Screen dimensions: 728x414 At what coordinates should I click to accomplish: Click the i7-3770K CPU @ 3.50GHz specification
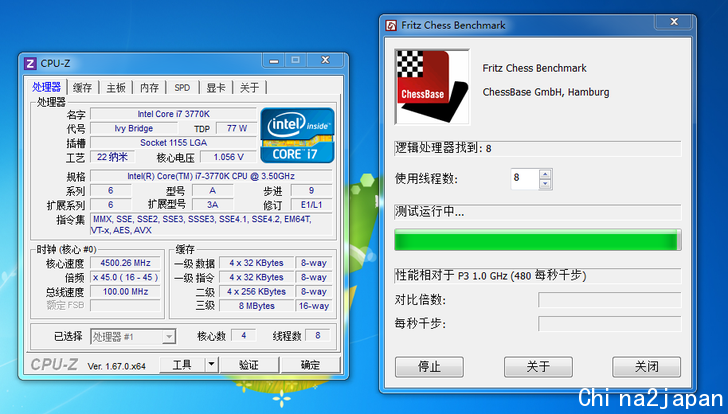[211, 176]
